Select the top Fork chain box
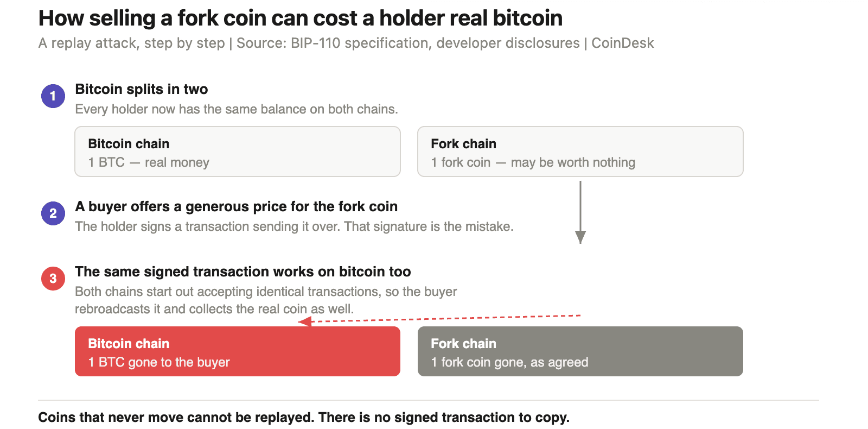Viewport: 868px width, 429px height. [580, 152]
